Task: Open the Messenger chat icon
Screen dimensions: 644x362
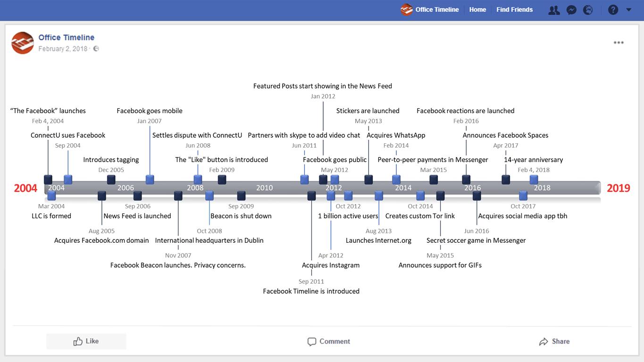Action: coord(571,10)
